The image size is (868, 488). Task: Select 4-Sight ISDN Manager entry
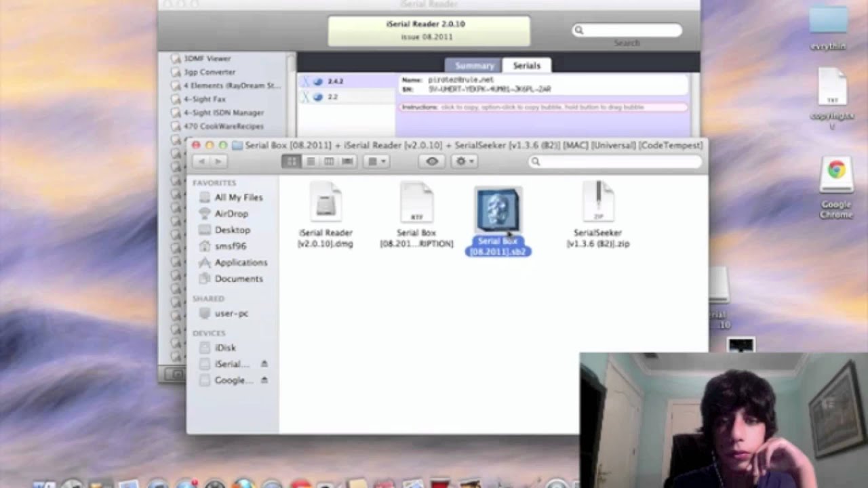[224, 113]
